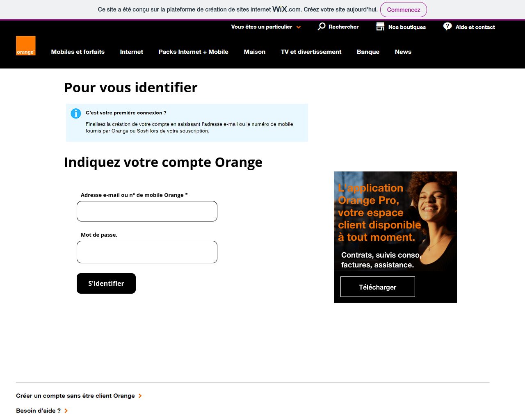Focus the Adresse e-mail or mobile field
The width and height of the screenshot is (525, 420).
[x=147, y=211]
